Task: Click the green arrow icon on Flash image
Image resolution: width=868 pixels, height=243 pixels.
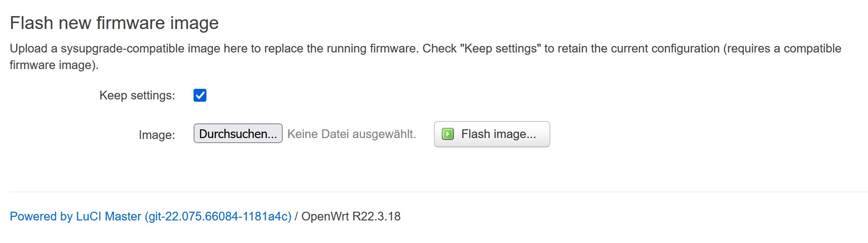Action: point(448,134)
